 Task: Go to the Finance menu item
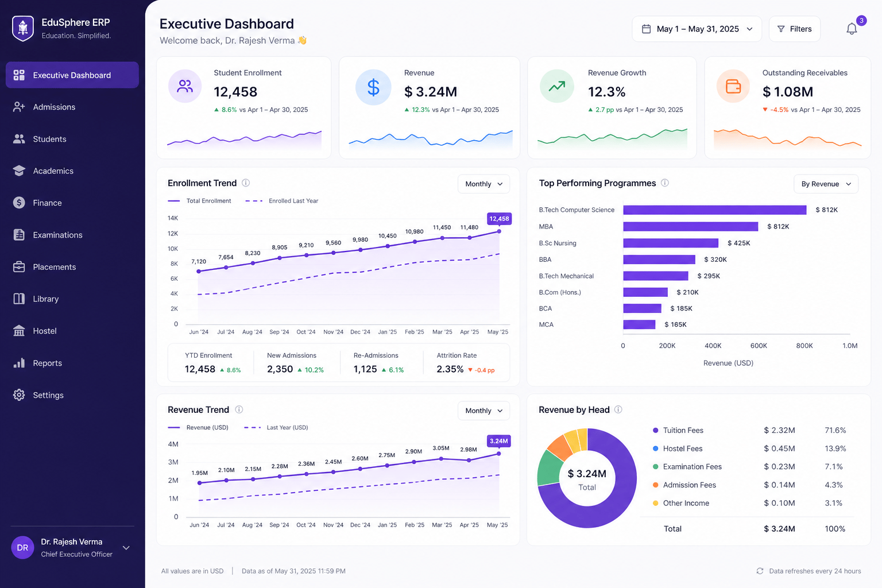point(72,203)
